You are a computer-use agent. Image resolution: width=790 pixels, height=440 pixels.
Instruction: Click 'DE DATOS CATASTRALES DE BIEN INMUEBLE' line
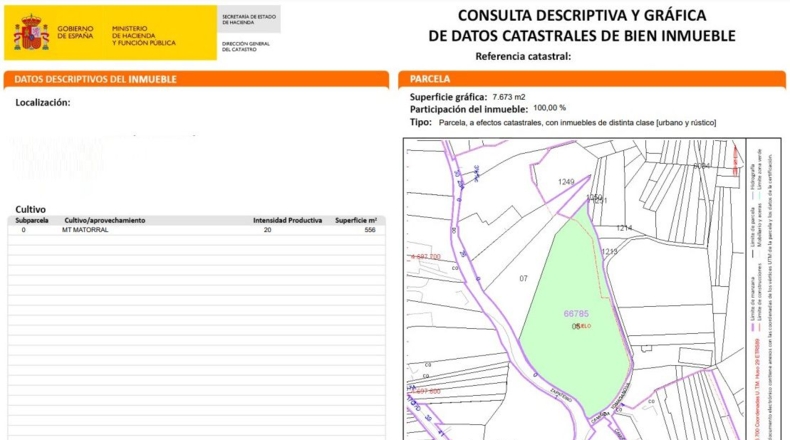pyautogui.click(x=582, y=36)
